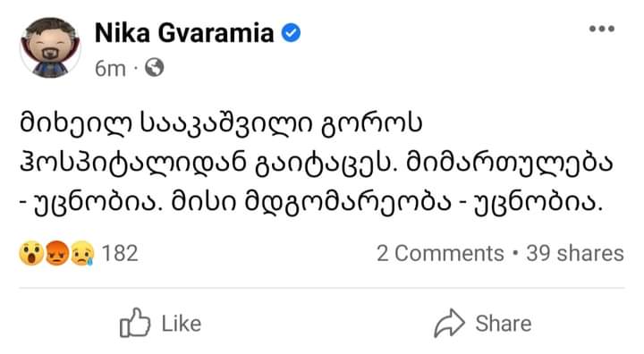This screenshot has height=354, width=644.
Task: Click the Like button label
Action: tap(182, 324)
